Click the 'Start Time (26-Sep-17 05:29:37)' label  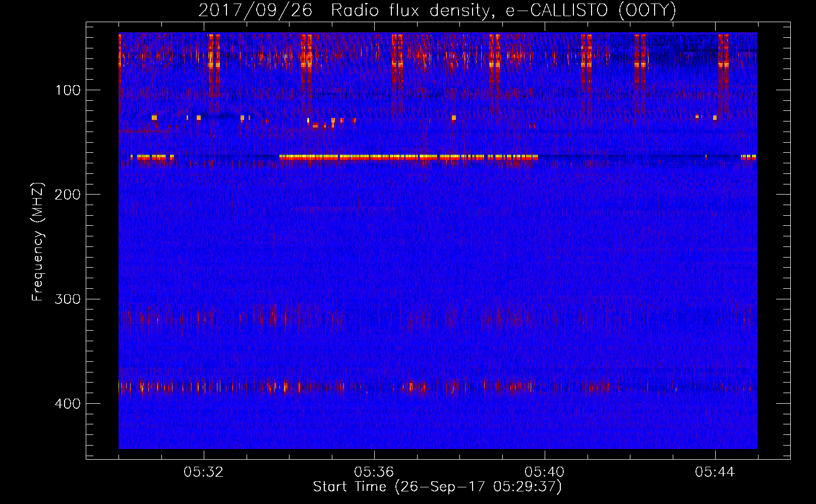(437, 487)
